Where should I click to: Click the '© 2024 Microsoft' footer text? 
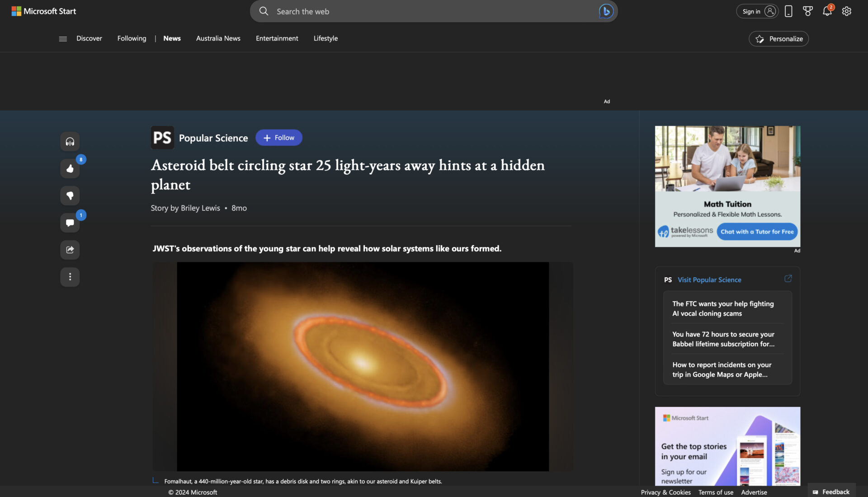pyautogui.click(x=193, y=492)
